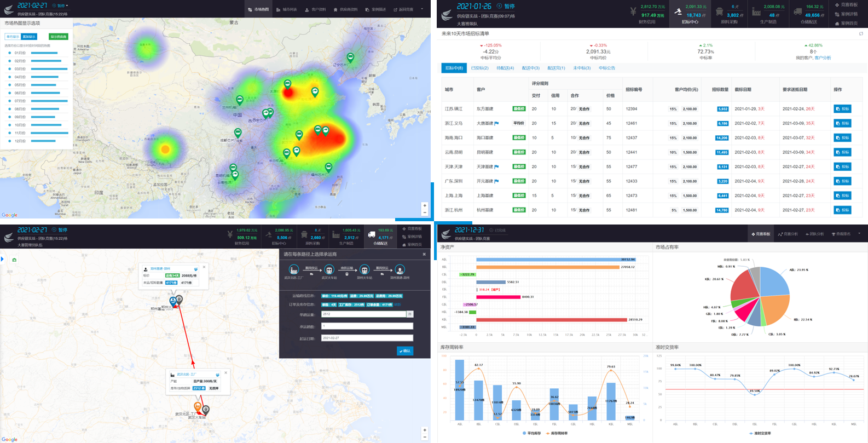The height and width of the screenshot is (443, 868).
Task: Zoom in on the heatmap map
Action: [425, 206]
